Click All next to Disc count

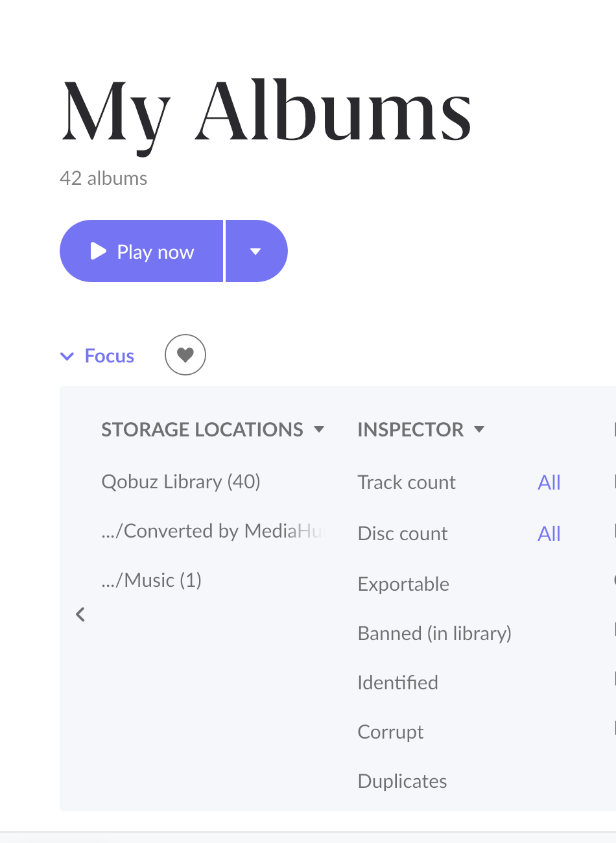549,534
